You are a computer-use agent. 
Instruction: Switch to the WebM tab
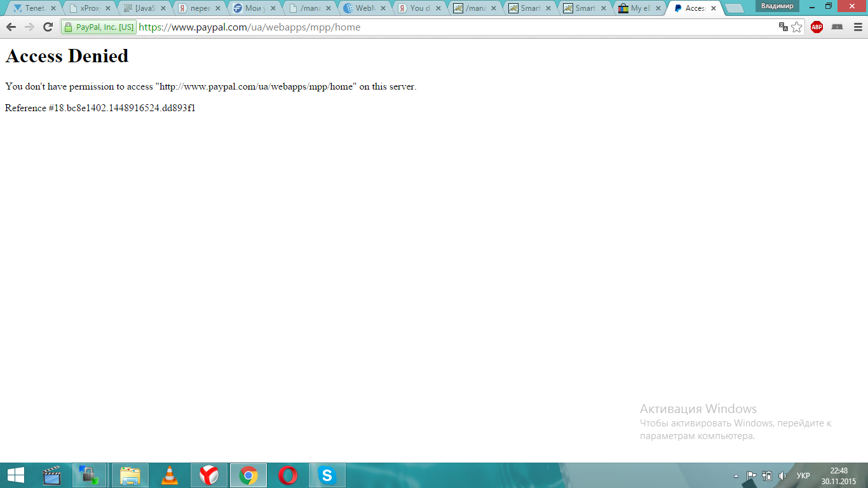pos(363,8)
